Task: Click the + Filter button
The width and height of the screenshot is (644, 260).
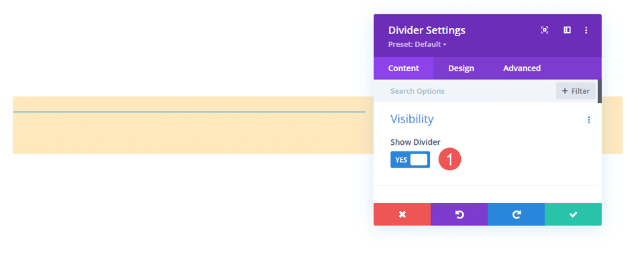Action: pos(576,91)
